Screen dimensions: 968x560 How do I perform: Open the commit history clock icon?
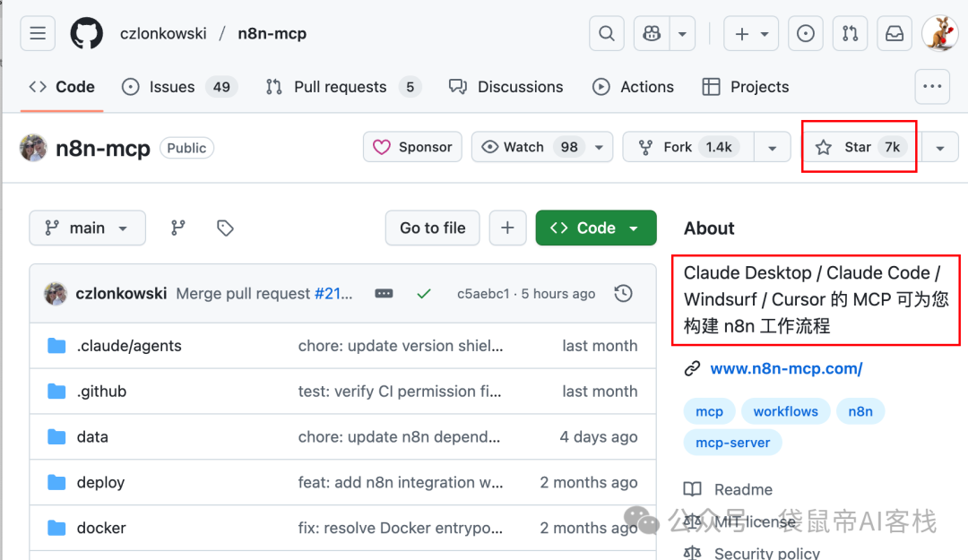tap(623, 293)
